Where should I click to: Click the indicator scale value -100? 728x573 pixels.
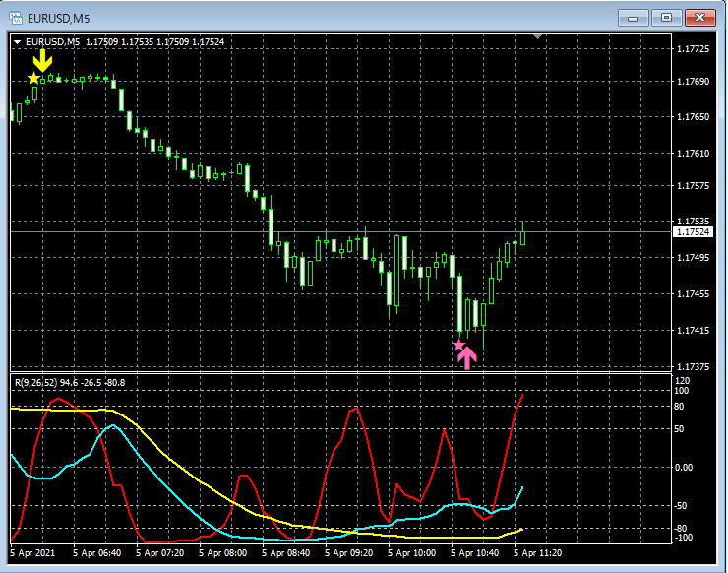coord(682,538)
